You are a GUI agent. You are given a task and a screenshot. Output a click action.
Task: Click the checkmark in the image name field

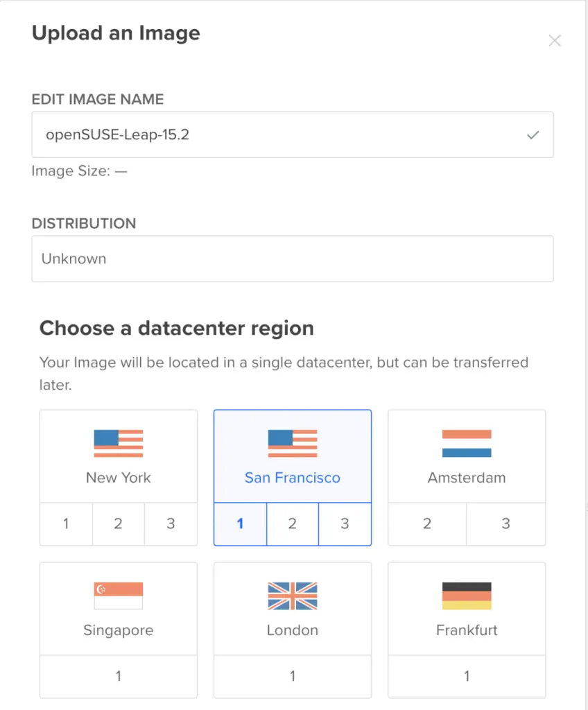pyautogui.click(x=533, y=135)
